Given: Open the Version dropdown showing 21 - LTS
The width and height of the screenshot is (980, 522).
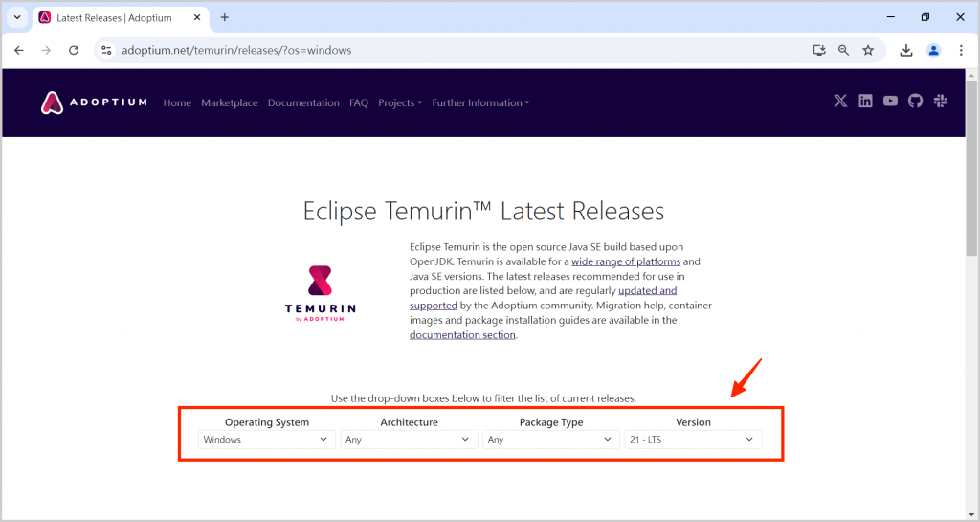Looking at the screenshot, I should pyautogui.click(x=693, y=440).
